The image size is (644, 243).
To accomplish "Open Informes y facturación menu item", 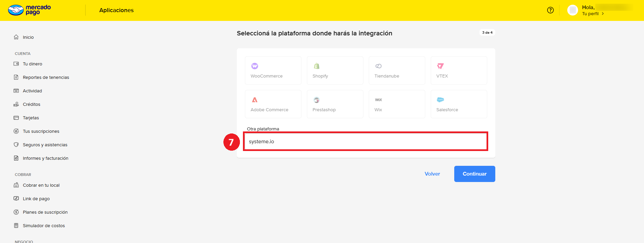I will tap(45, 158).
